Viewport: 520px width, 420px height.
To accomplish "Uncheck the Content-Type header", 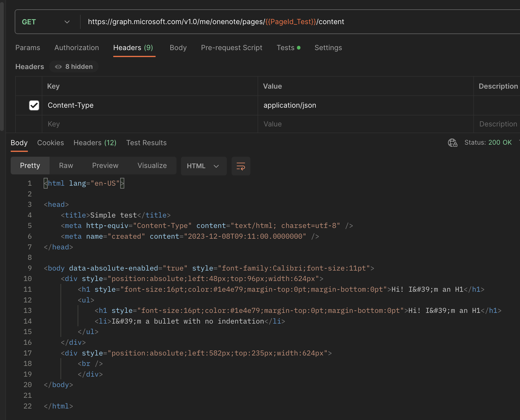I will (34, 105).
